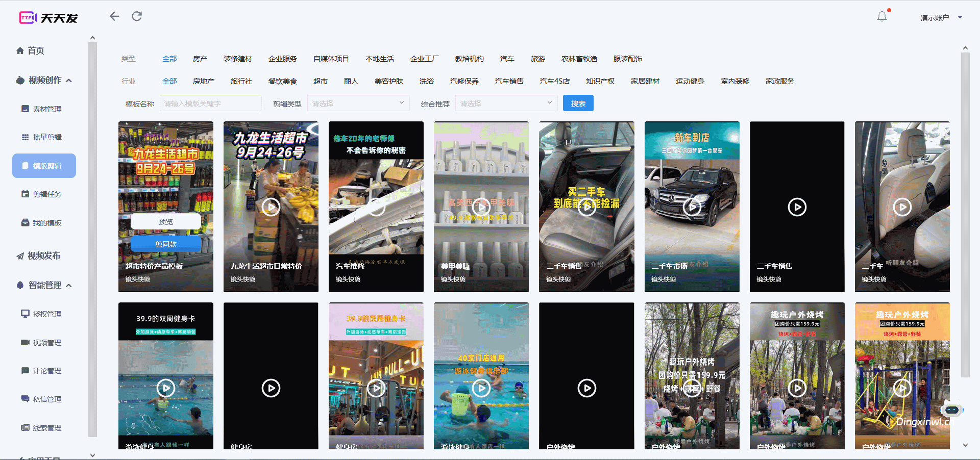This screenshot has height=460, width=980.
Task: Open the 综合推荐 dropdown
Action: coord(506,104)
